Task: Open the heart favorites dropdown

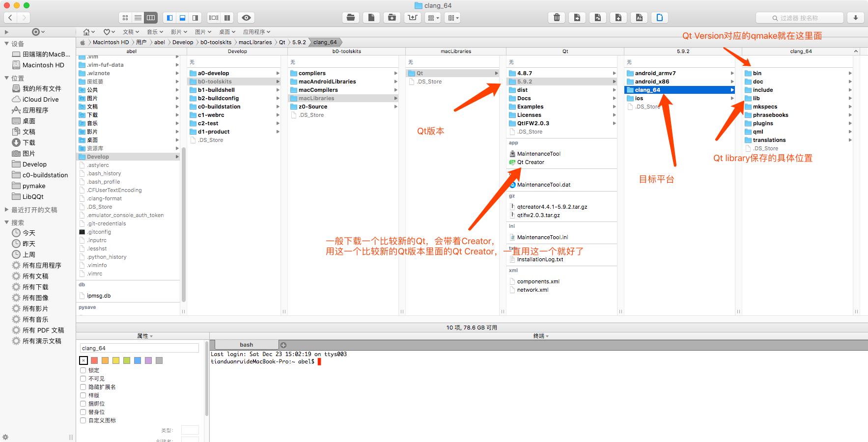Action: pos(109,32)
